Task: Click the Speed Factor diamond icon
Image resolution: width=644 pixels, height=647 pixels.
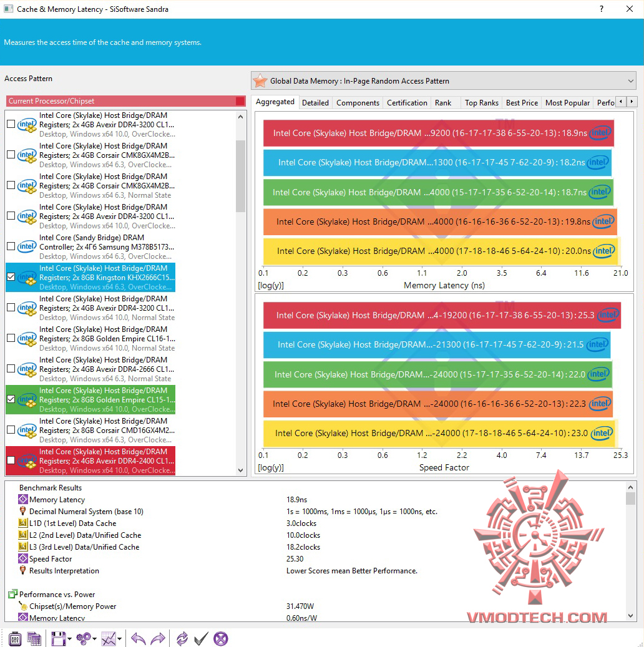Action: click(x=23, y=558)
